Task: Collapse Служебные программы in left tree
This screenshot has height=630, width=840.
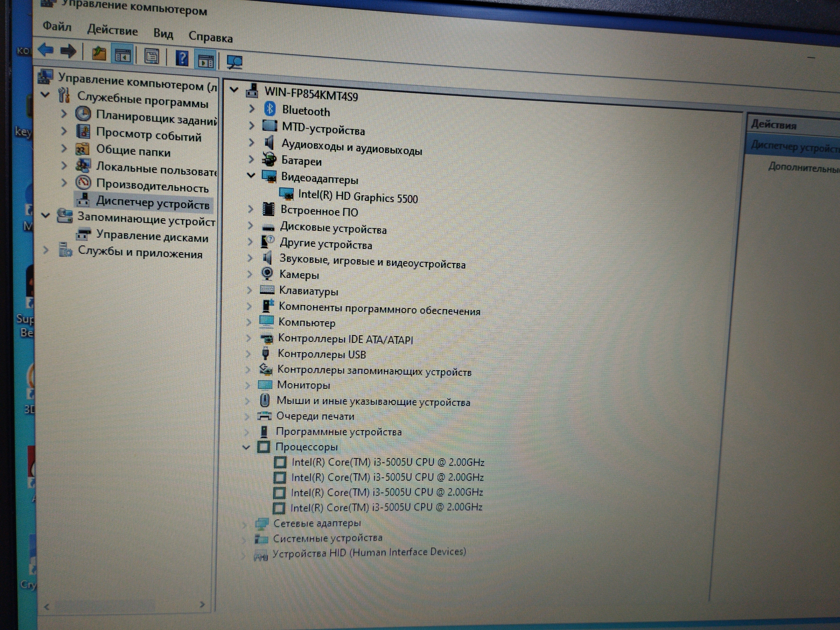Action: point(45,94)
